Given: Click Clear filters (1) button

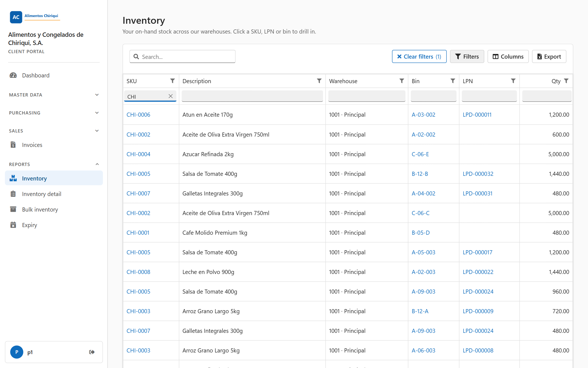Looking at the screenshot, I should coord(419,56).
